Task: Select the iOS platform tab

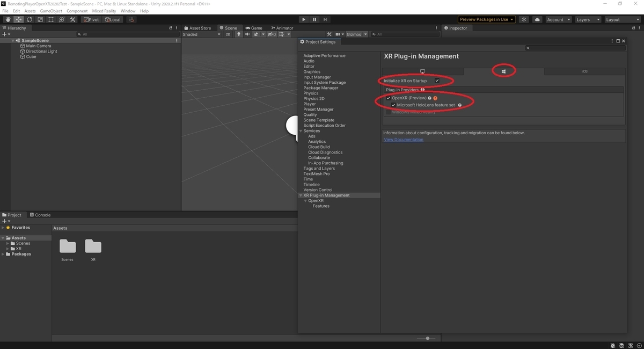Action: pos(584,71)
